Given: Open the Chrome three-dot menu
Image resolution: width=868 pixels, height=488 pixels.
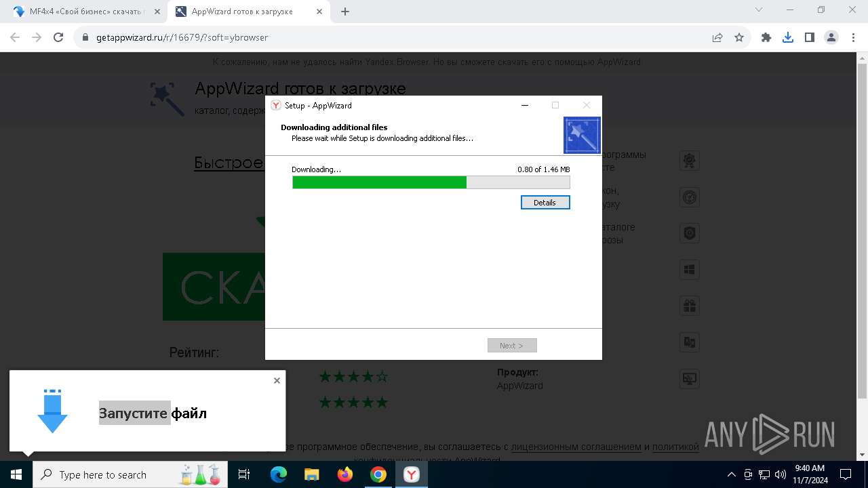Looking at the screenshot, I should (853, 37).
